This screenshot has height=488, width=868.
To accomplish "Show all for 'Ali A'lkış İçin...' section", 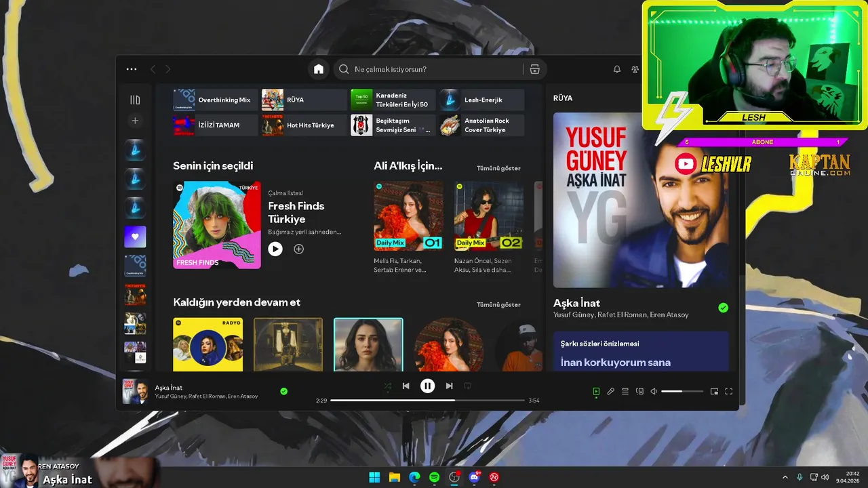I will tap(498, 168).
